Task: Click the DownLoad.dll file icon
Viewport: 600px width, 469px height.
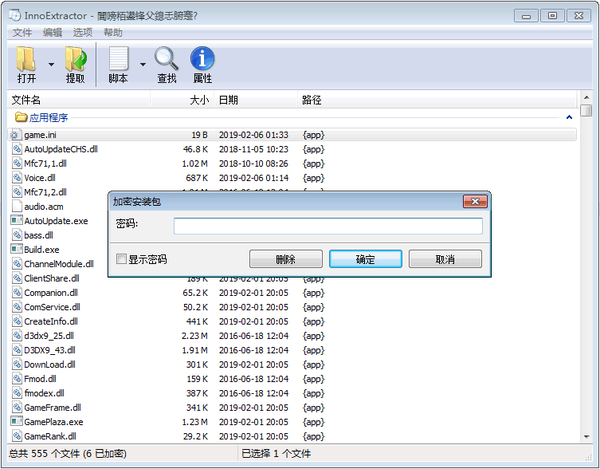Action: pos(17,364)
